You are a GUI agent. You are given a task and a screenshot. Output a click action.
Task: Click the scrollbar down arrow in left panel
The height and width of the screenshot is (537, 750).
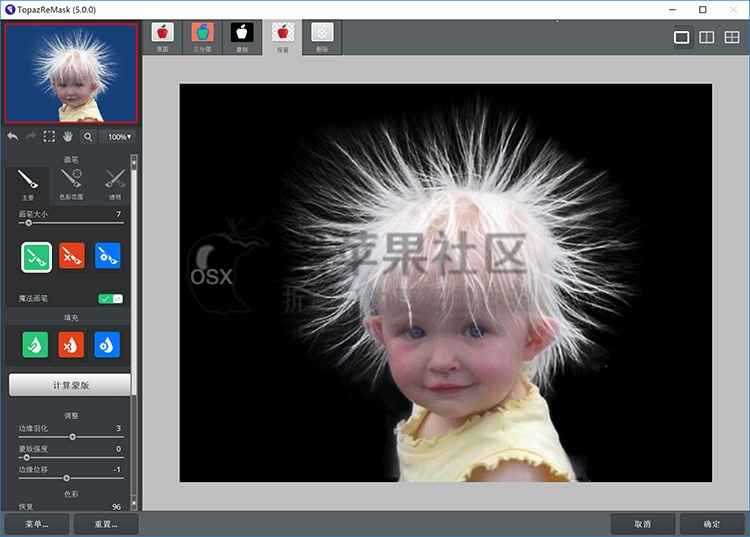(134, 504)
